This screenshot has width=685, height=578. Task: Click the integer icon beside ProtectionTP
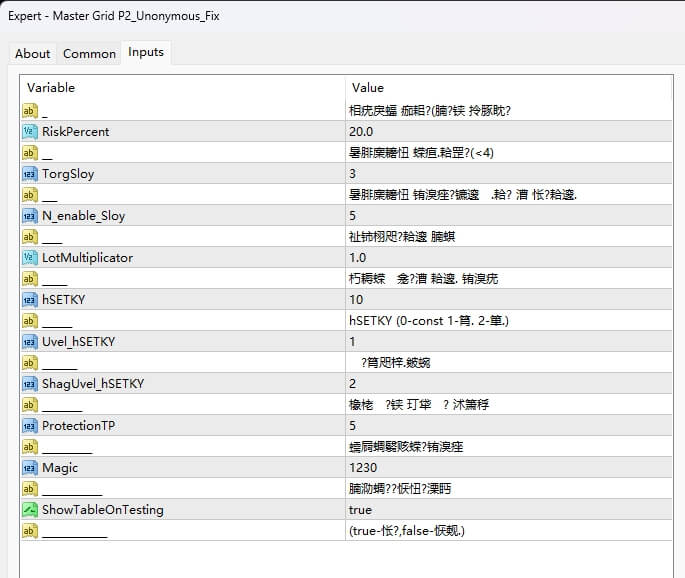(x=30, y=425)
